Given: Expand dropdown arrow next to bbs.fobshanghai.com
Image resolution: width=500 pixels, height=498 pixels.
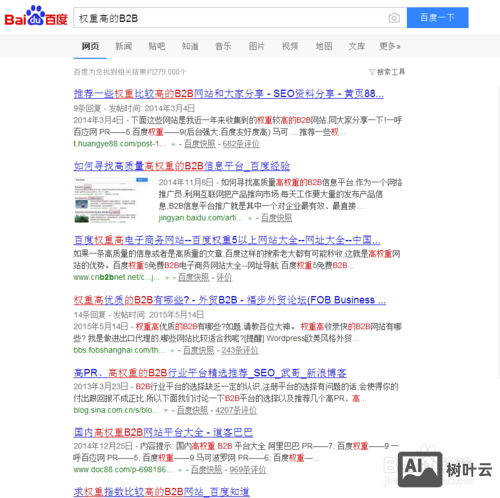Looking at the screenshot, I should [x=172, y=351].
